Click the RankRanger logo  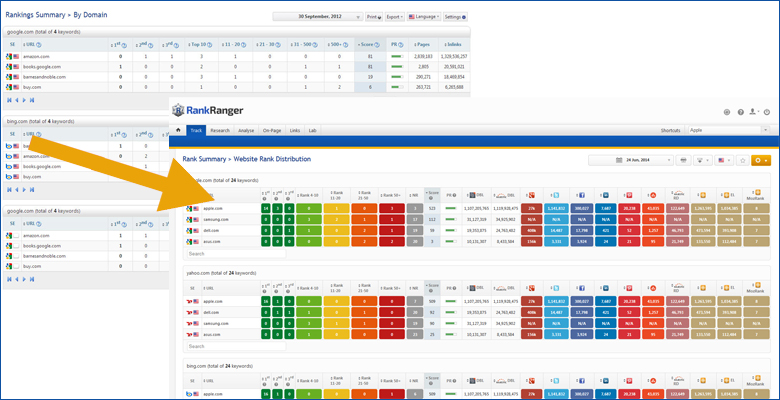tap(214, 110)
